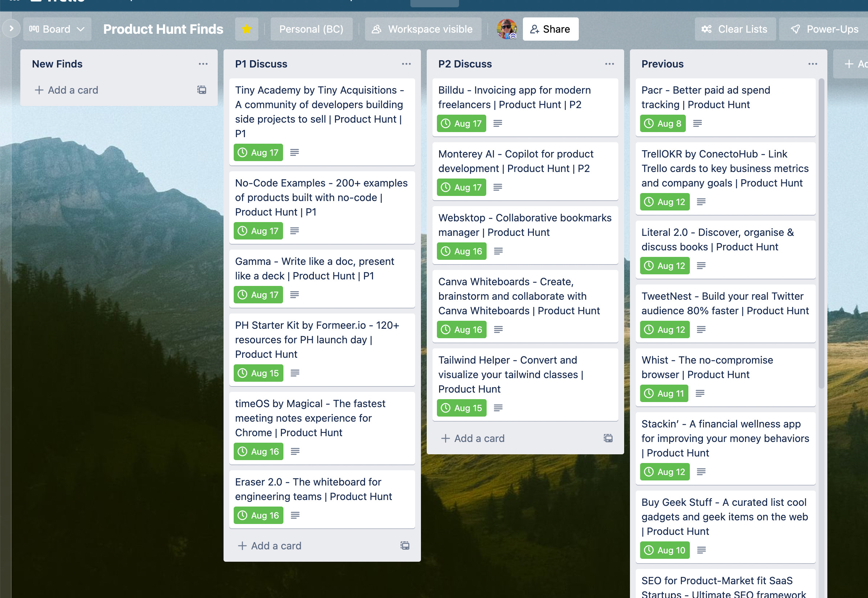Open P2 Discuss list actions menu
The image size is (868, 598).
pyautogui.click(x=610, y=64)
